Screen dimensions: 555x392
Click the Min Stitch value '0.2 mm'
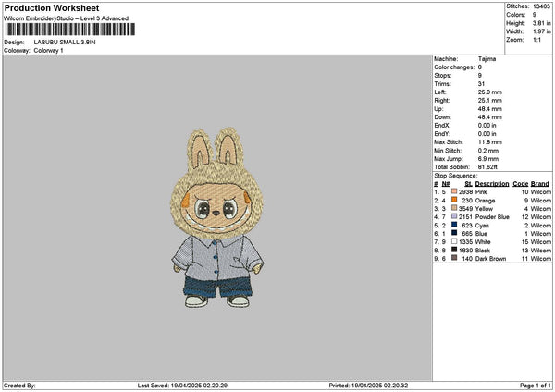point(488,151)
